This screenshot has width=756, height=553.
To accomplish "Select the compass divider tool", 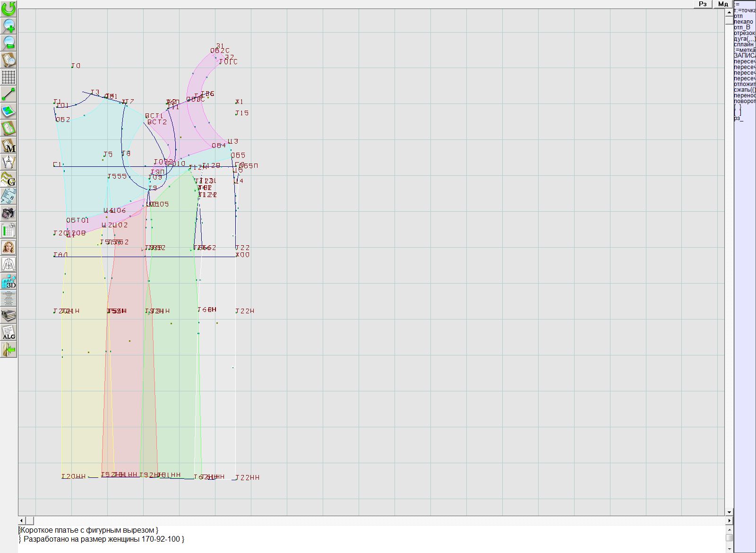I will (x=9, y=163).
